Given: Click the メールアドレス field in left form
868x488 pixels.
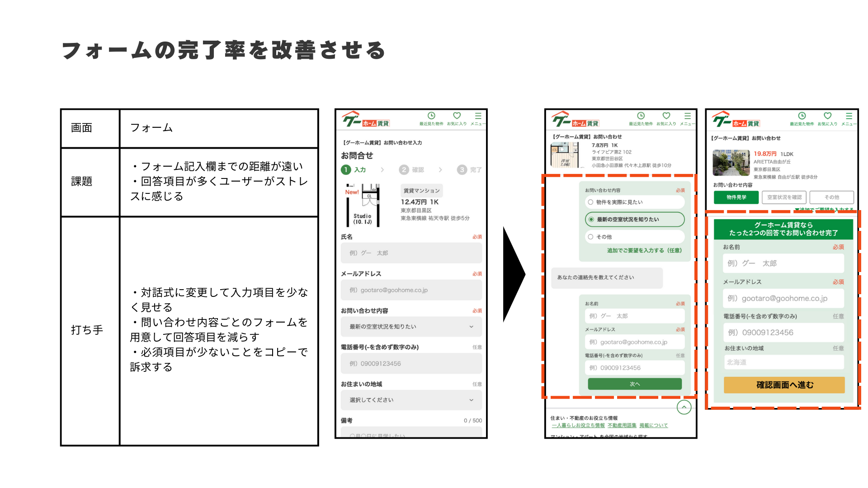Looking at the screenshot, I should (411, 290).
